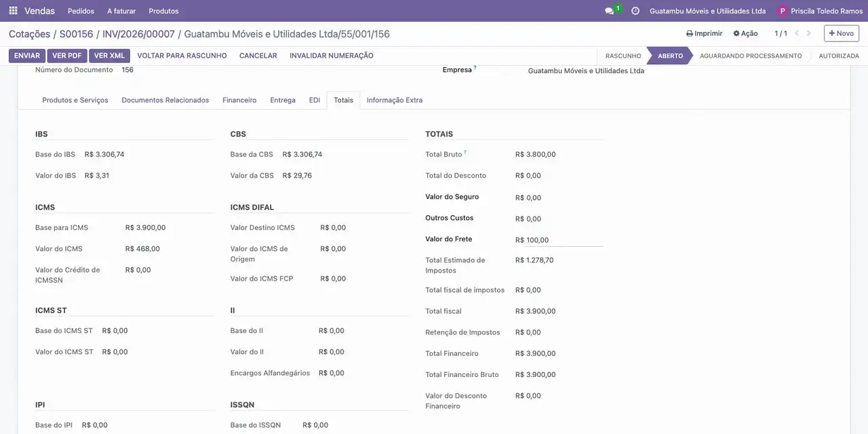Open the apps grid menu icon
The width and height of the screenshot is (868, 434).
tap(13, 11)
